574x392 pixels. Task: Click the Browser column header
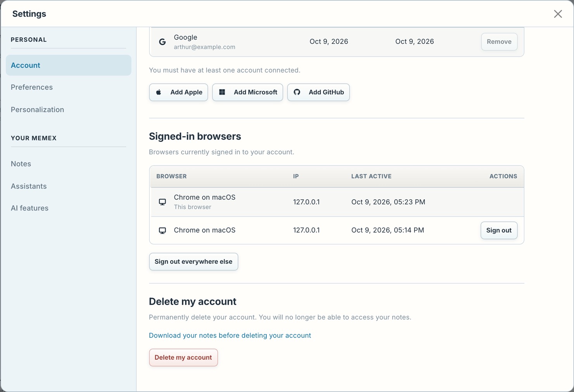[x=171, y=176]
